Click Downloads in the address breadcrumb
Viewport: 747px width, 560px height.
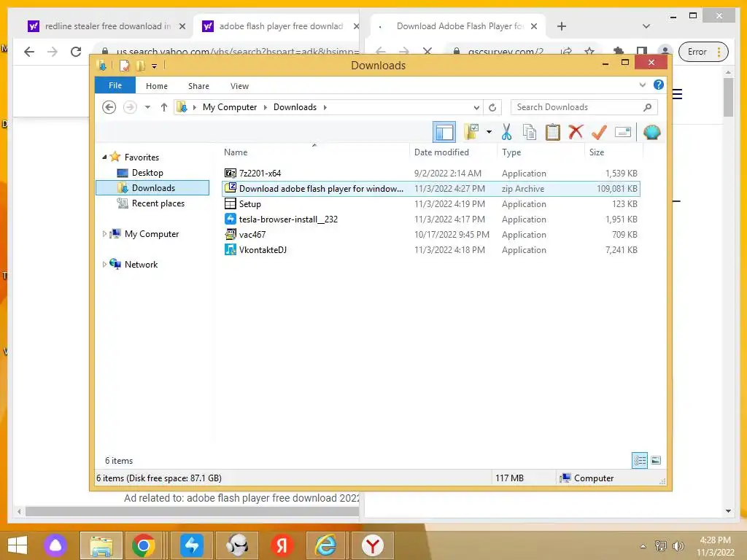(295, 107)
